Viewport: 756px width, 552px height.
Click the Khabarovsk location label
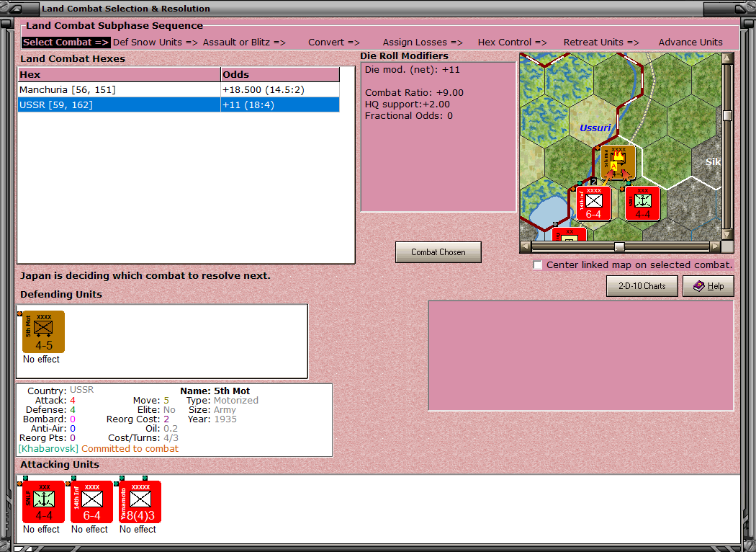tap(48, 449)
